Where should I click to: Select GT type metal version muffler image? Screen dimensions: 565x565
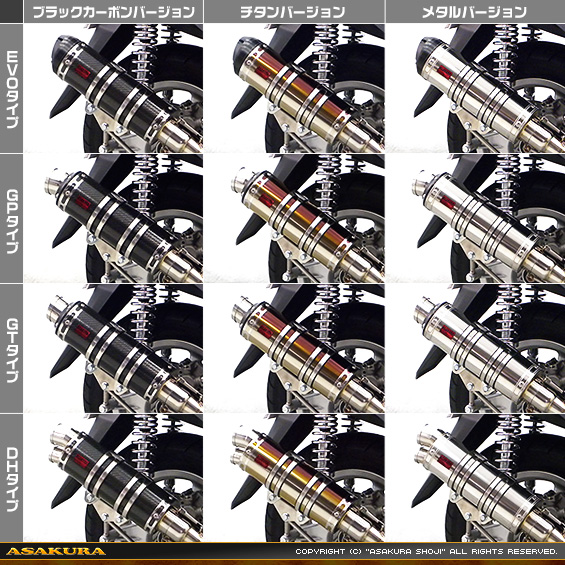[475, 348]
